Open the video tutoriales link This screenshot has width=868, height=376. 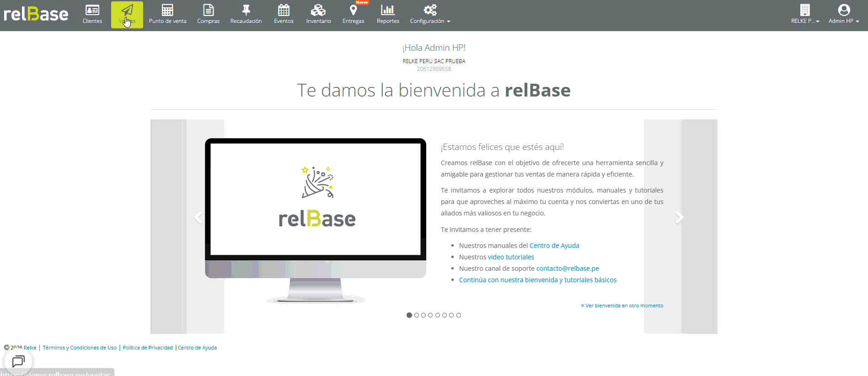point(511,257)
